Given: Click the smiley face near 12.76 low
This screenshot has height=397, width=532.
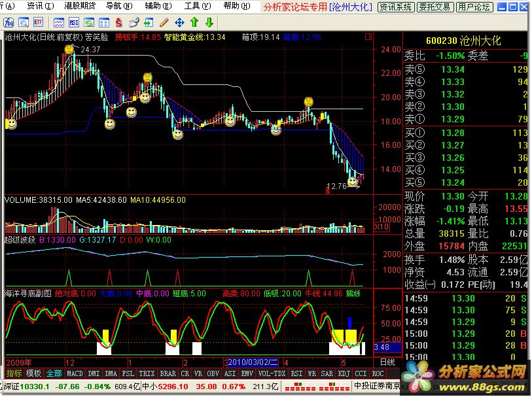Looking at the screenshot, I should click(x=353, y=182).
